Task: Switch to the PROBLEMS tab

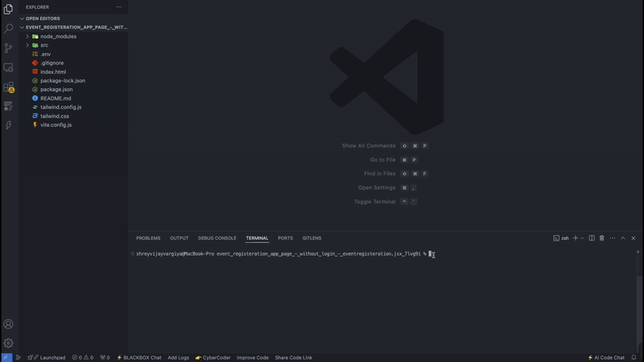Action: pyautogui.click(x=148, y=238)
